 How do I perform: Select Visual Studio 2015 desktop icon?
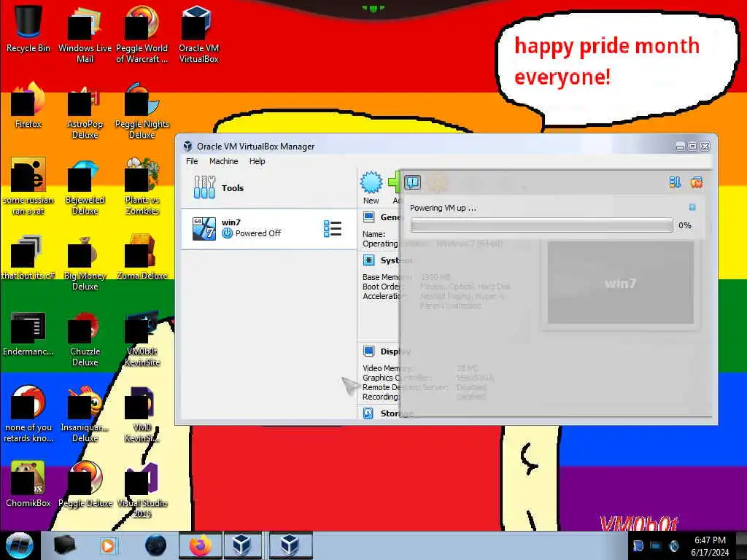142,489
